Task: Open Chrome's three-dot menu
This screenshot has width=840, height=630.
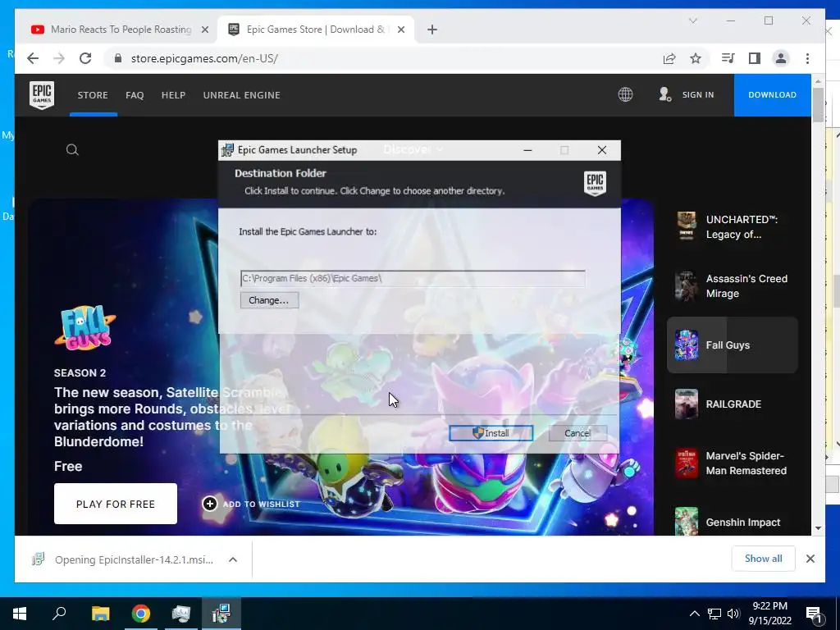Action: click(x=807, y=58)
